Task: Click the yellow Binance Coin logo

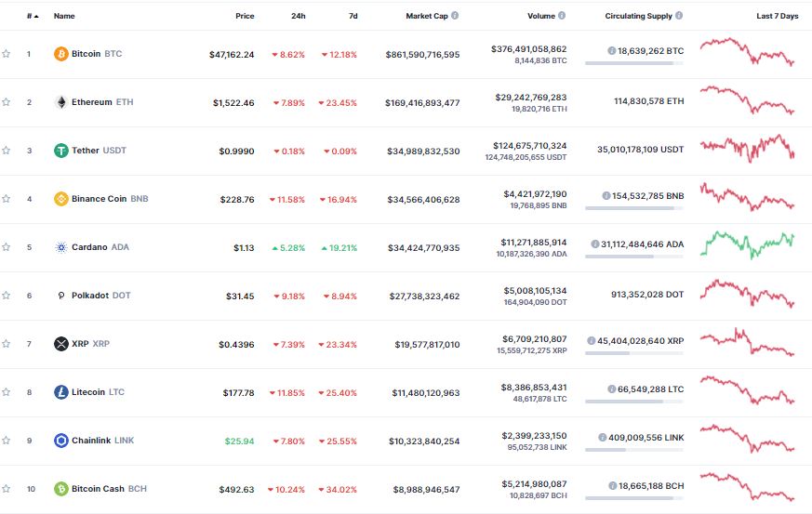Action: (x=61, y=199)
